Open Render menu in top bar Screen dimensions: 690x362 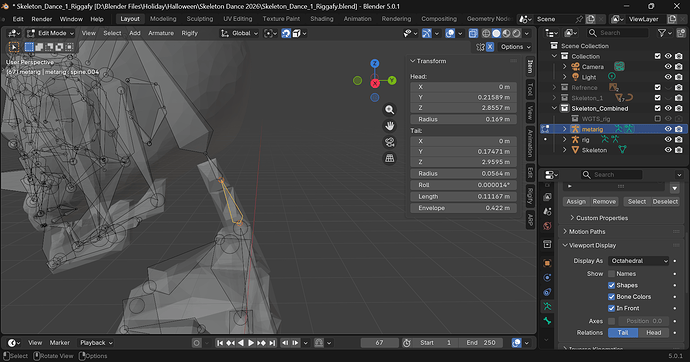point(42,19)
